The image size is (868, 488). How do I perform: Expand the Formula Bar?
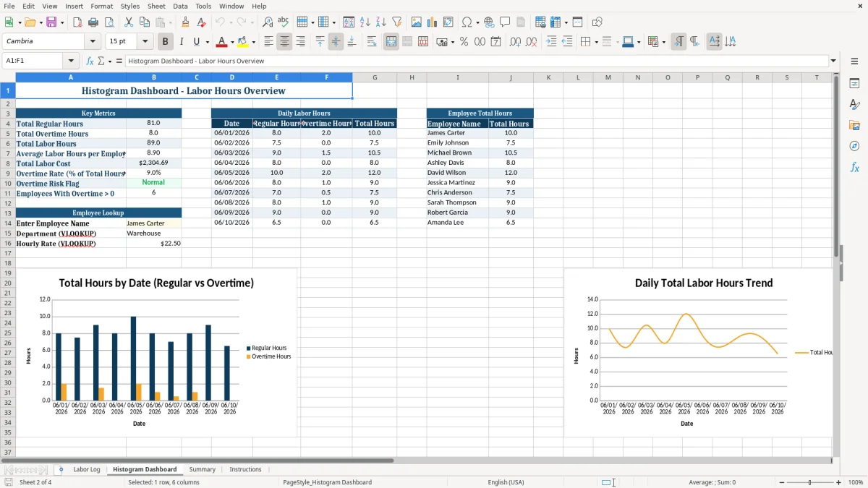(833, 61)
